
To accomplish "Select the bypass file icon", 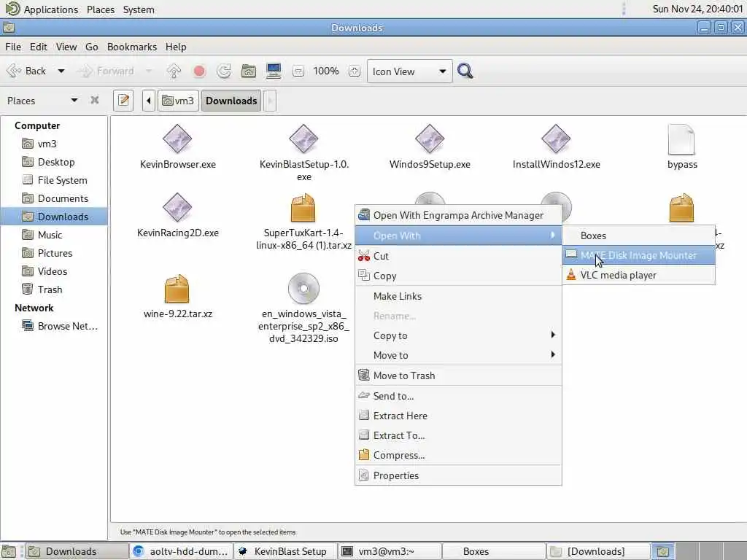I will tap(681, 139).
